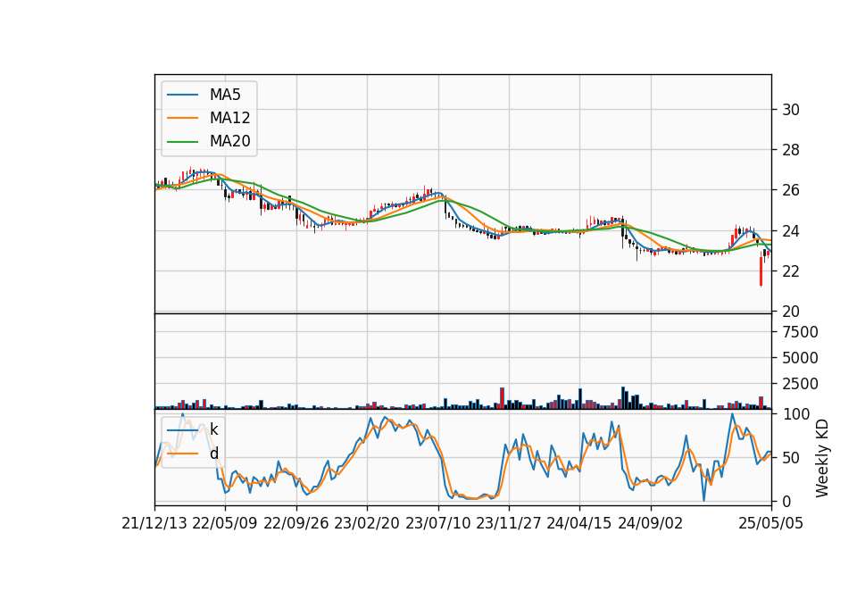This screenshot has height=616, width=857.
Task: Click the 24/04/15 date axis label
Action: pyautogui.click(x=579, y=523)
